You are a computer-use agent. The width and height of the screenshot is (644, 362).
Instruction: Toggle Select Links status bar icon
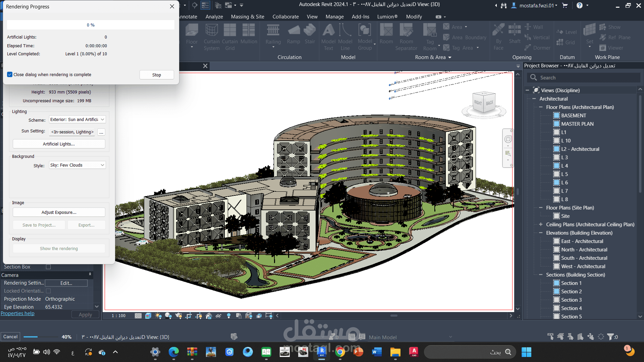(550, 337)
